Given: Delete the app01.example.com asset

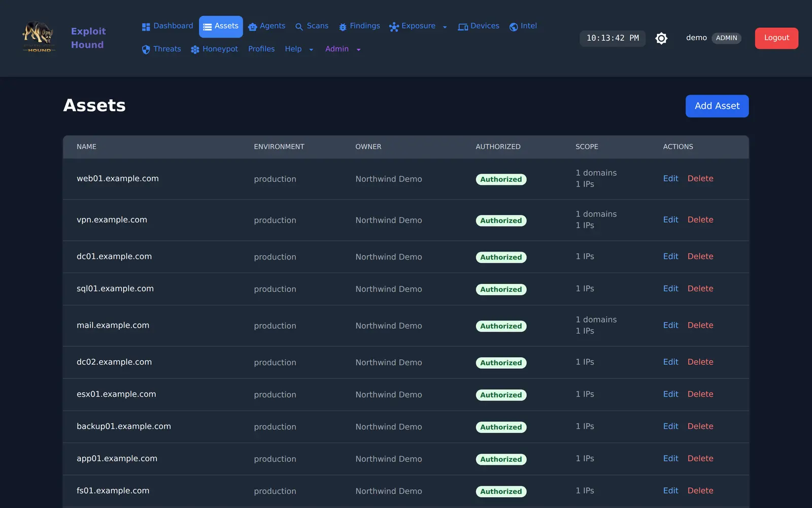Looking at the screenshot, I should point(700,459).
